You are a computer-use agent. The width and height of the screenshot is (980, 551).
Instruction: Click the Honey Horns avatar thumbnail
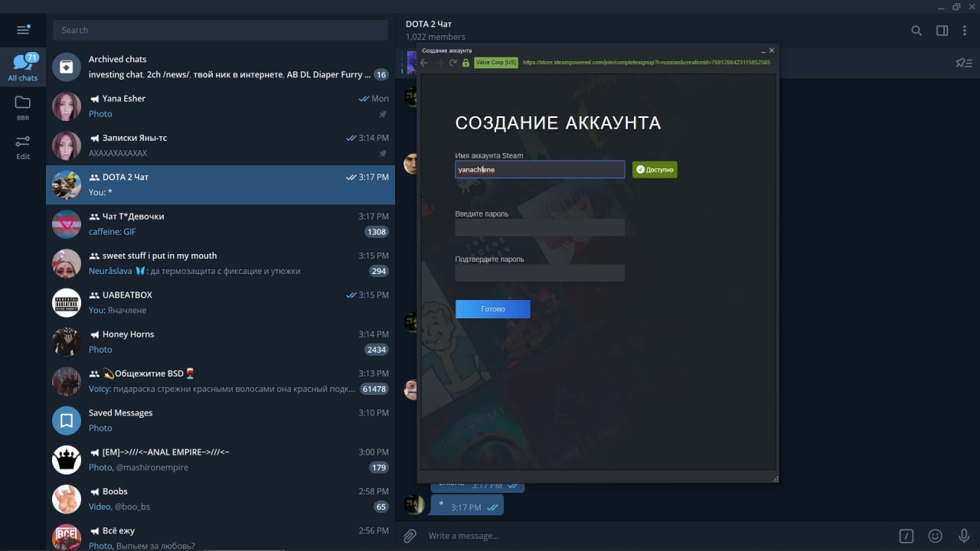[x=67, y=342]
